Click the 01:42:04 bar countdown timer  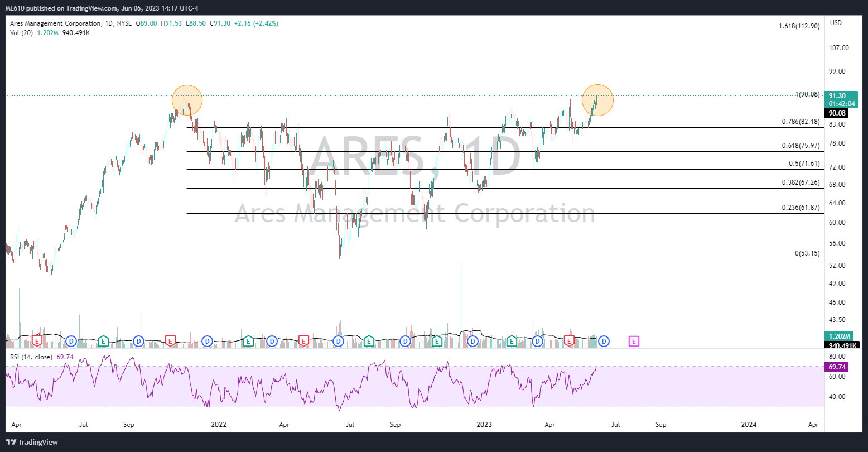[x=842, y=104]
